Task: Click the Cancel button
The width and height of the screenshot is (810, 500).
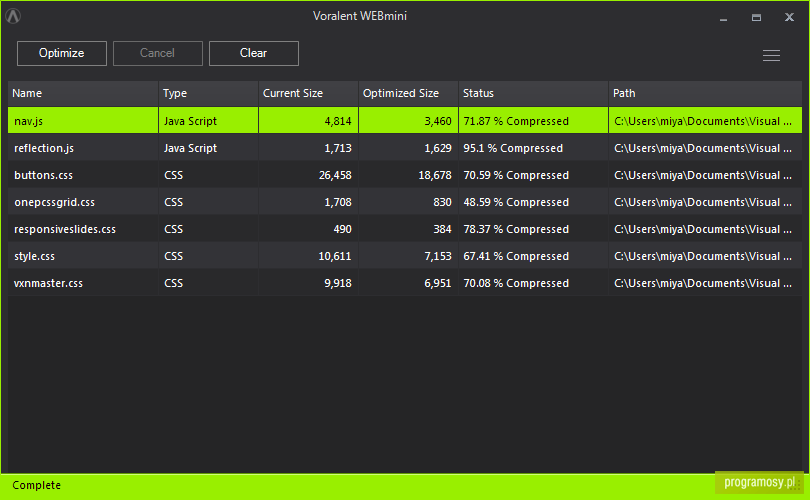Action: coord(158,53)
